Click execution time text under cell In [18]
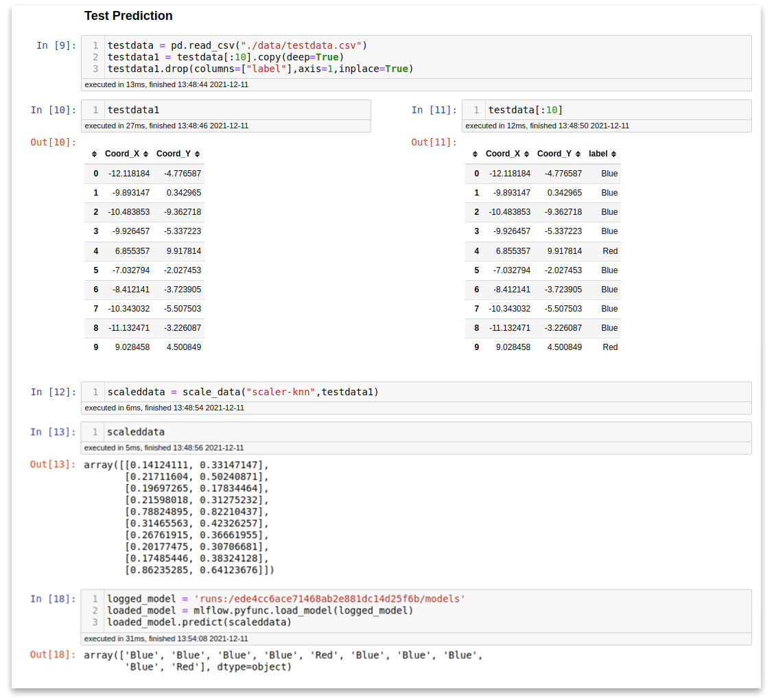 coord(166,639)
